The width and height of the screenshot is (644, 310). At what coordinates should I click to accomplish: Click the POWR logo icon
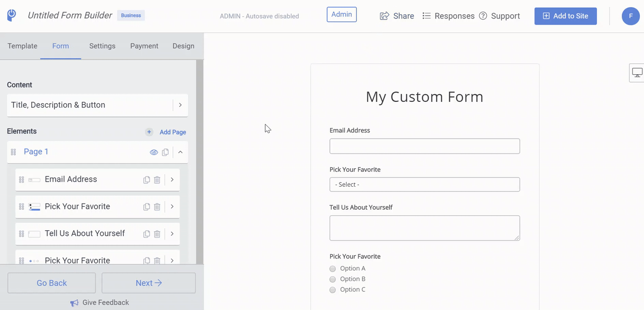click(x=12, y=15)
